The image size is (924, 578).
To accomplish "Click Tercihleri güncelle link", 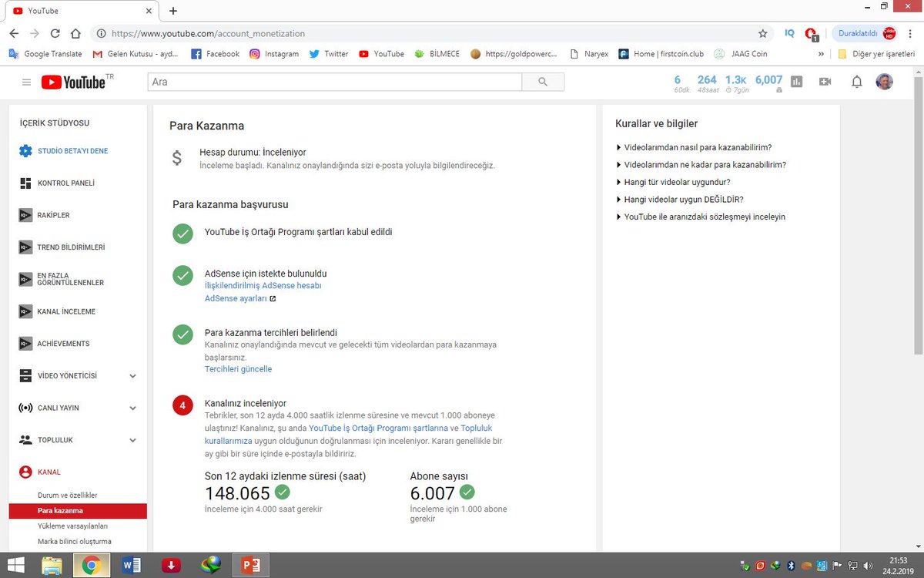I will pyautogui.click(x=238, y=369).
